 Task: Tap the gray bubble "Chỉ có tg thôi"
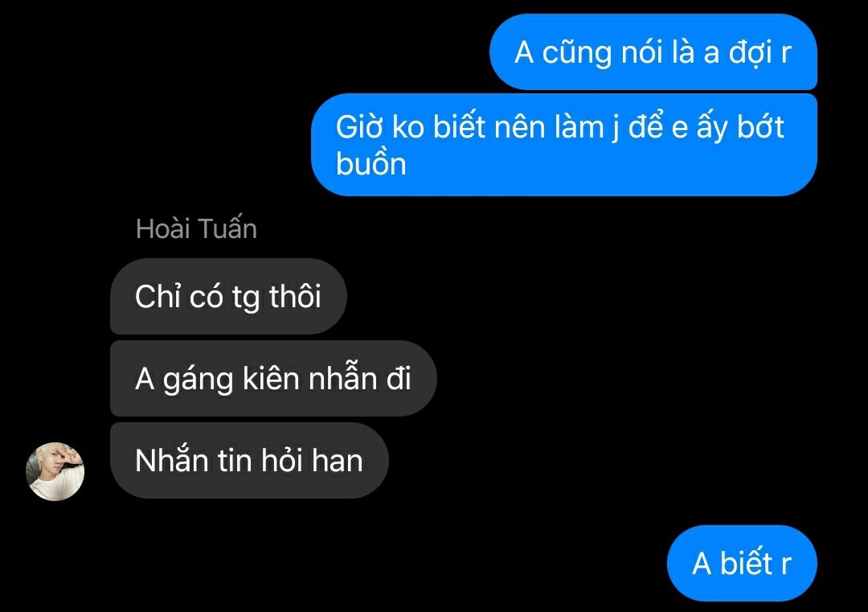pos(228,296)
